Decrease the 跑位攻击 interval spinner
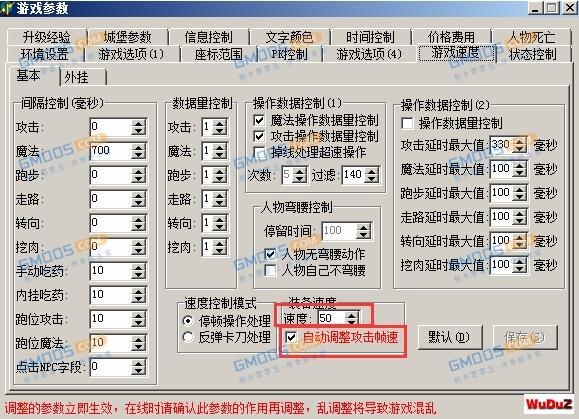 point(138,323)
